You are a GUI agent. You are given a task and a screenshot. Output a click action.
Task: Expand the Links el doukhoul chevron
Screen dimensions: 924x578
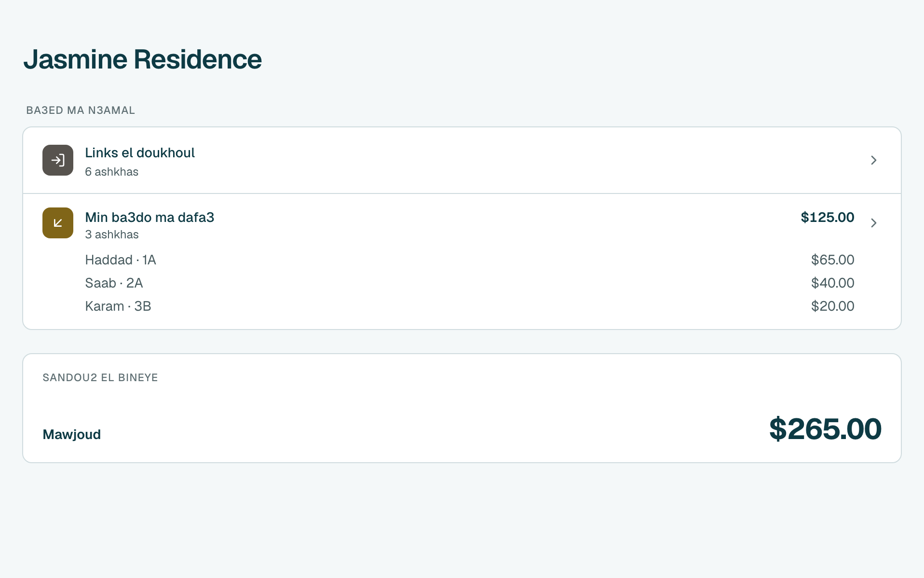(873, 160)
